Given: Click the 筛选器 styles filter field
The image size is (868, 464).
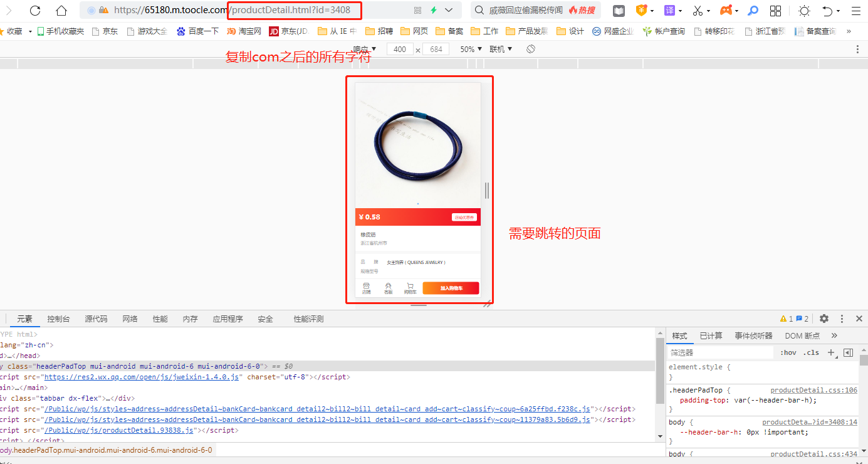Looking at the screenshot, I should 721,353.
